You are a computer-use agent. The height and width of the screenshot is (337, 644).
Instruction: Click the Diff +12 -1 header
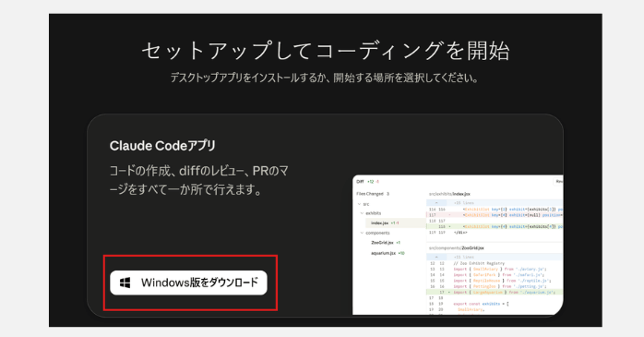pyautogui.click(x=367, y=182)
